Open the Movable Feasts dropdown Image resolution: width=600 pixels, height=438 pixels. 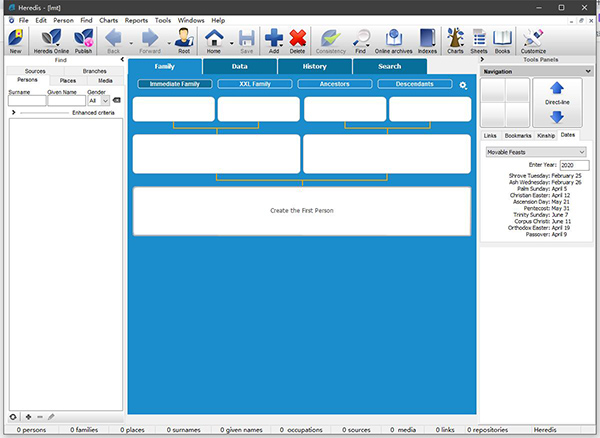click(536, 151)
